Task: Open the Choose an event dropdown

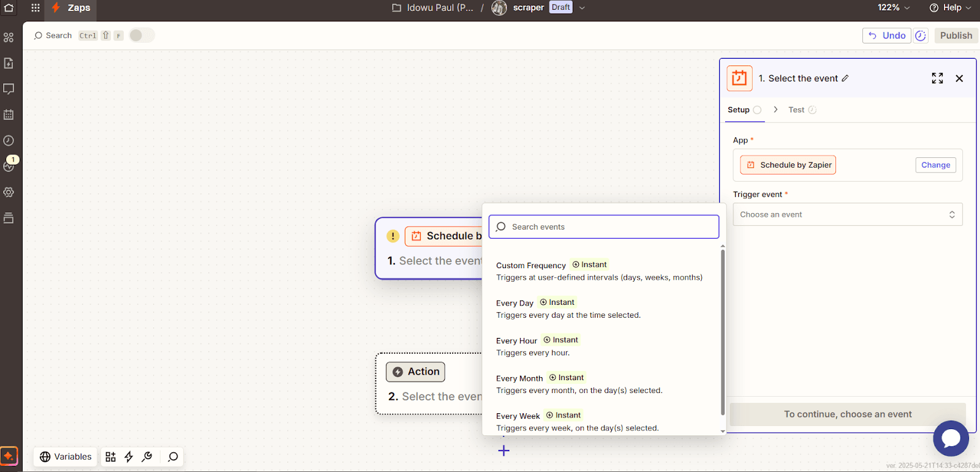Action: pyautogui.click(x=848, y=214)
